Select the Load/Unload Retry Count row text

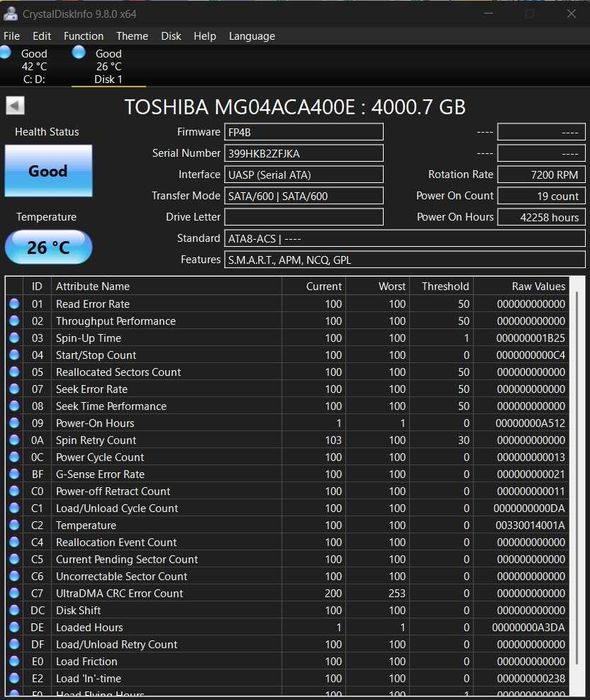[116, 644]
